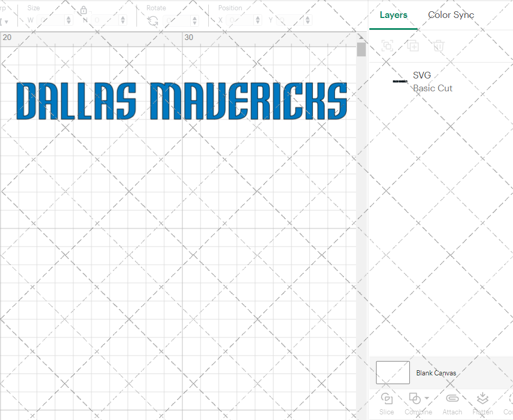Click the Blank Canvas label
Screen dimensions: 513x420
click(x=436, y=373)
